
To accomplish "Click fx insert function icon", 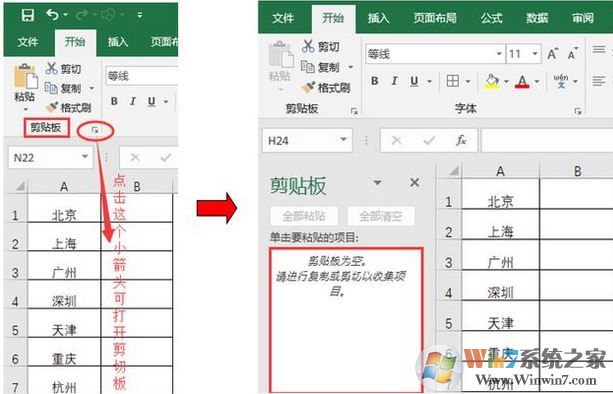I will pyautogui.click(x=461, y=140).
